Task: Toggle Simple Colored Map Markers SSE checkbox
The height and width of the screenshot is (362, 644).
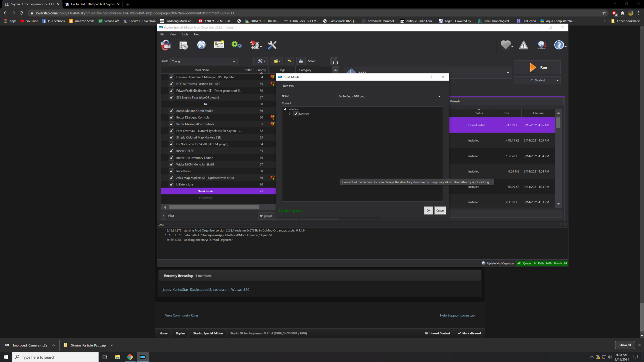Action: click(171, 137)
